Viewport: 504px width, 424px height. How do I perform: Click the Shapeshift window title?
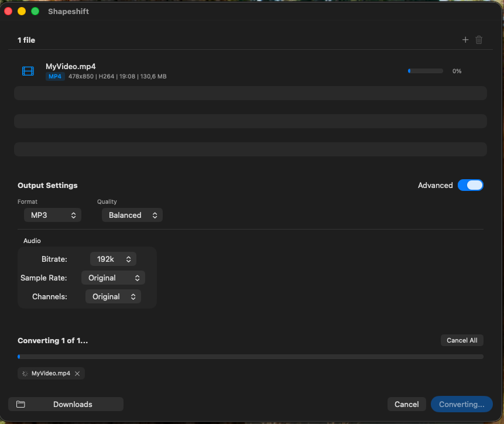(x=68, y=12)
